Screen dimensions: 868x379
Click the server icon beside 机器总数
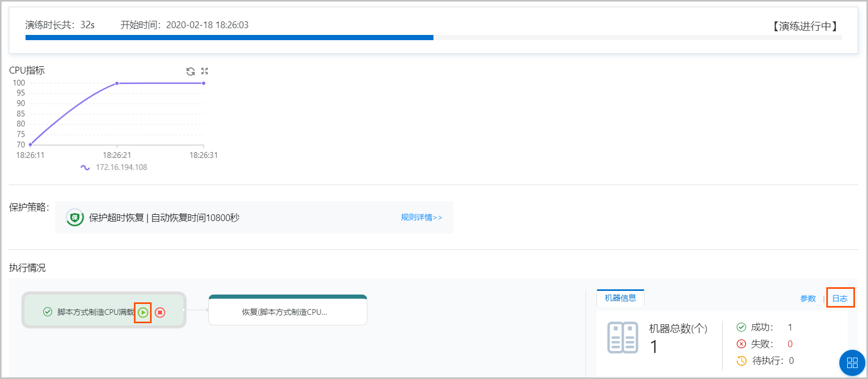pos(623,337)
